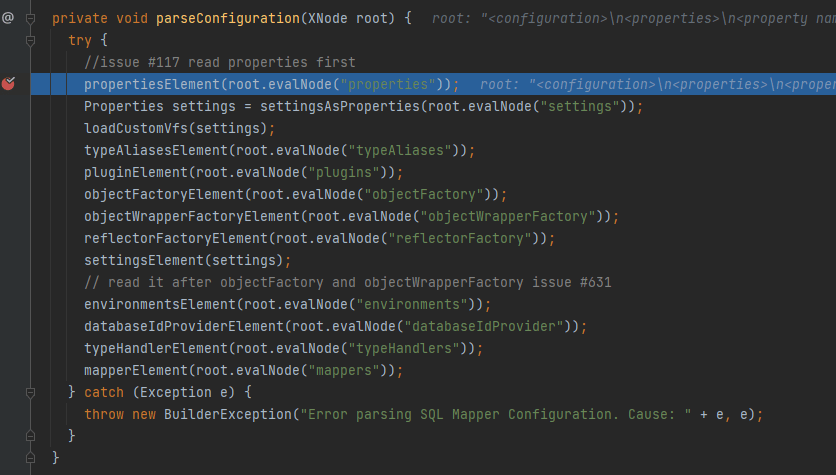Screen dimensions: 836x475
Task: Click the "objectWrapperFactory" string literal
Action: point(508,216)
